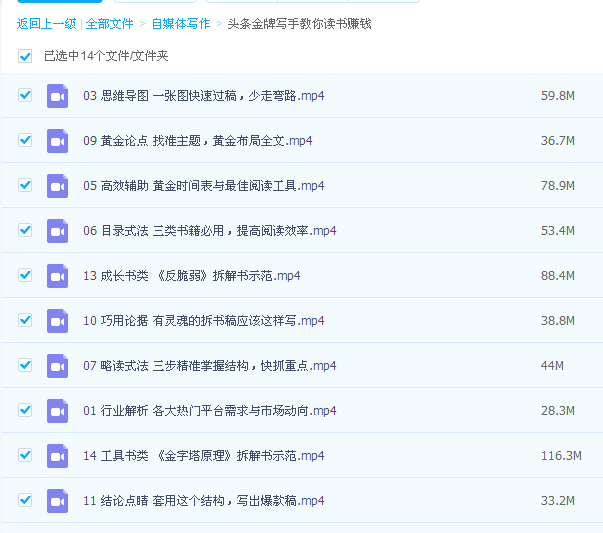Click video icon for 03 思维导图 file
Screen dimensions: 603x533
point(57,96)
